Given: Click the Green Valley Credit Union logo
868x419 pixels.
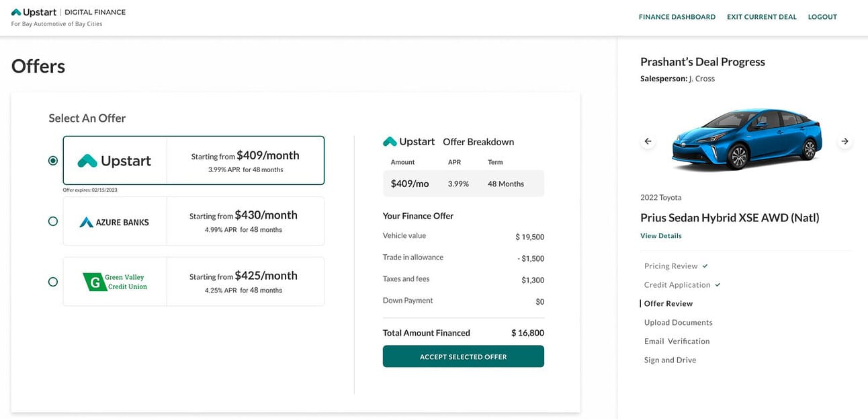Looking at the screenshot, I should [x=114, y=282].
